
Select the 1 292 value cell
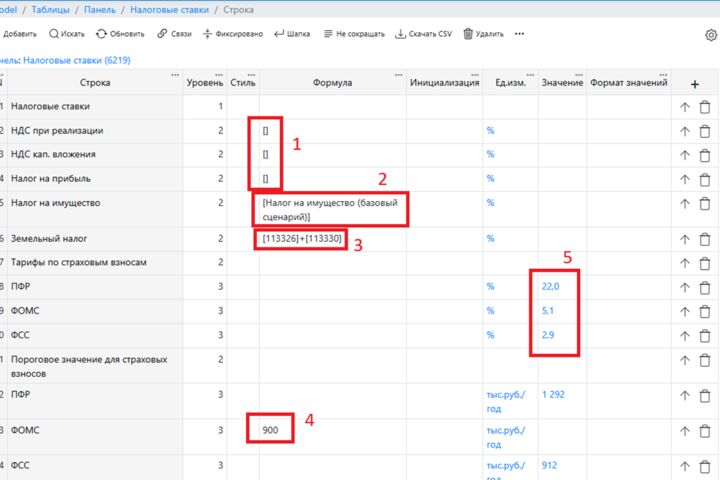pyautogui.click(x=553, y=395)
